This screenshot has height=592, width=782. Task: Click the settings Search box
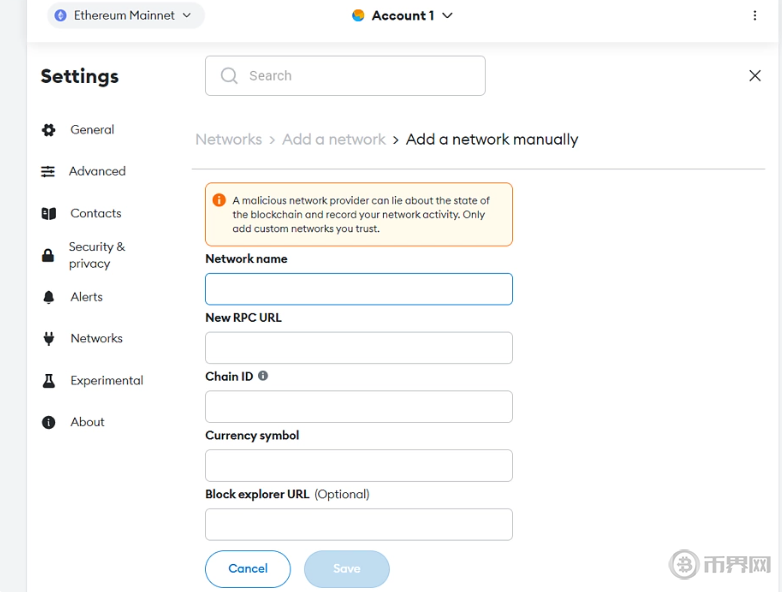[x=345, y=76]
